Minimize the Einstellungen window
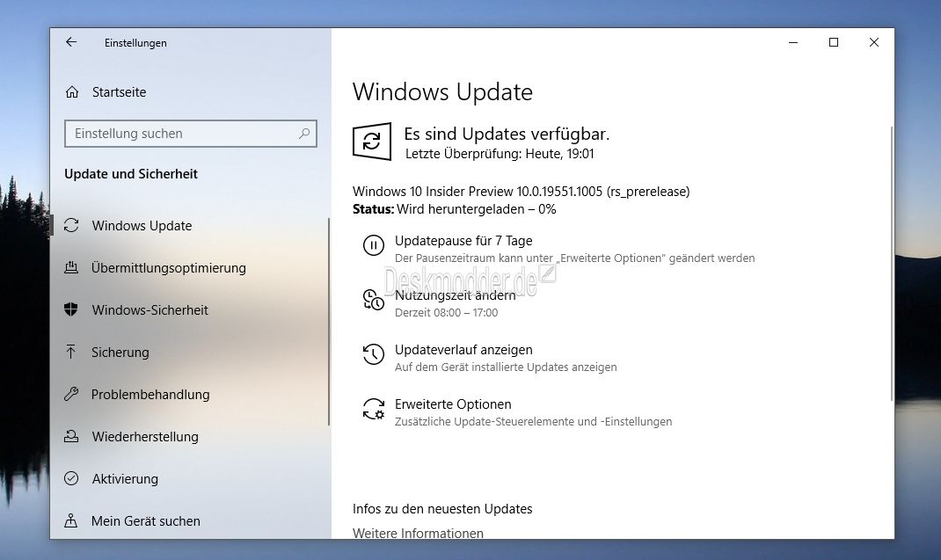 pos(792,42)
